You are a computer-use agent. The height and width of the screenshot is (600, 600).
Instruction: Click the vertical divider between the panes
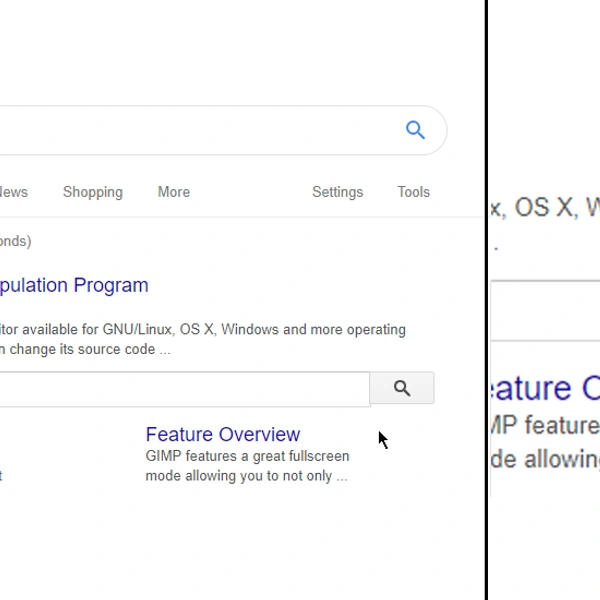pos(487,300)
